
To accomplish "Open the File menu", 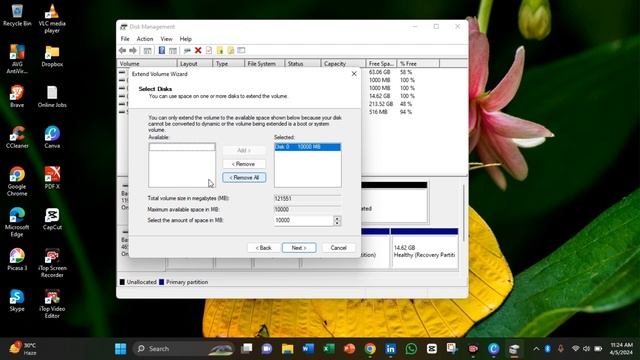I will (125, 39).
